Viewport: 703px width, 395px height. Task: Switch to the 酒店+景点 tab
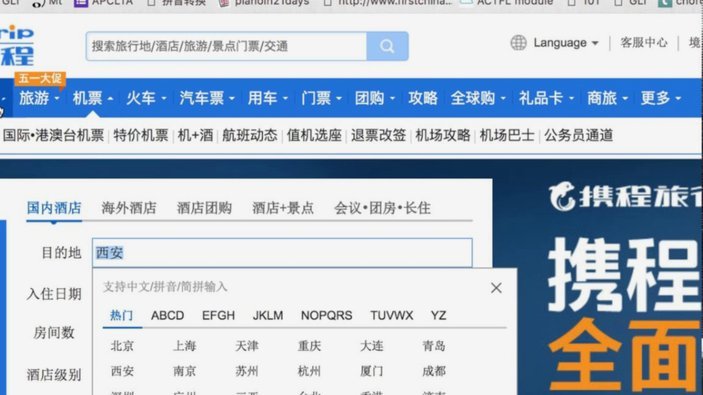pos(283,208)
